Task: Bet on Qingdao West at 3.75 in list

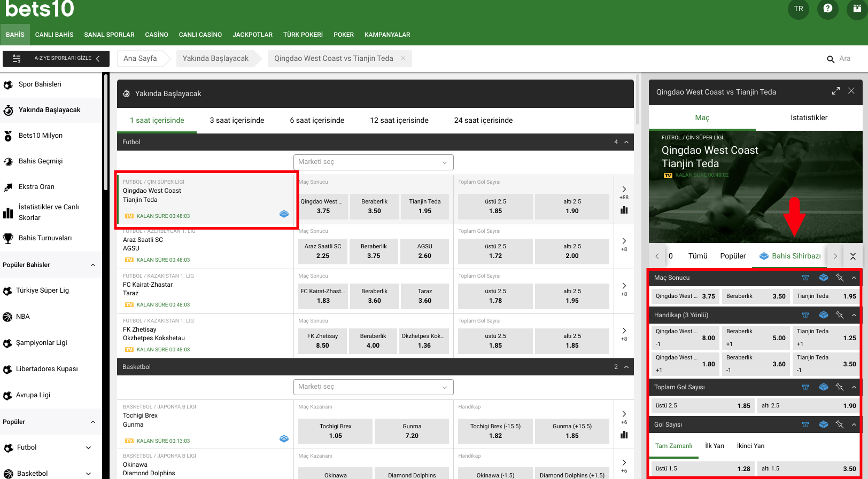Action: click(x=323, y=207)
